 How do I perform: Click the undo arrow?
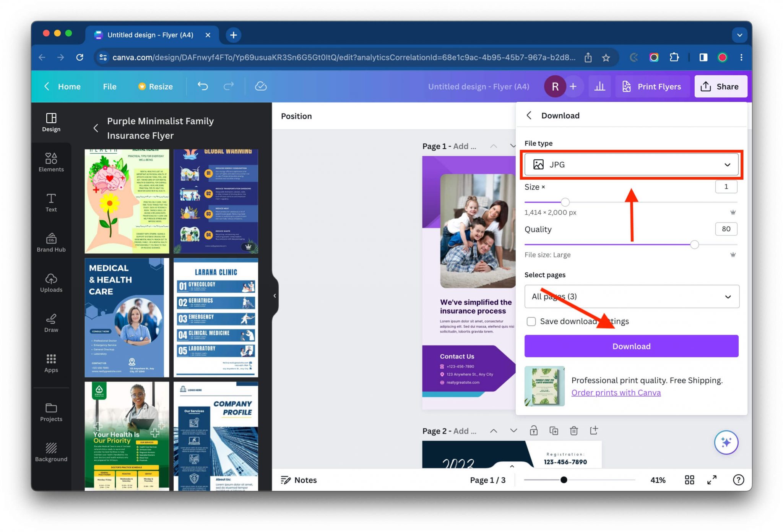[203, 86]
